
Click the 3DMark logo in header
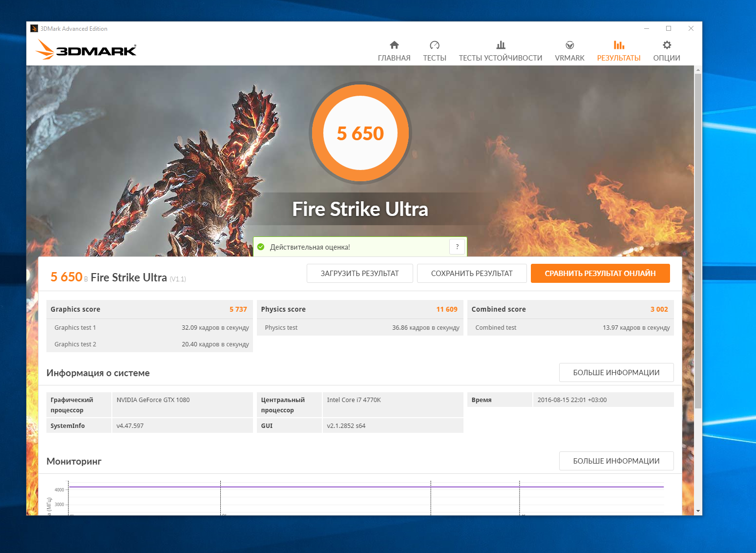pyautogui.click(x=86, y=49)
